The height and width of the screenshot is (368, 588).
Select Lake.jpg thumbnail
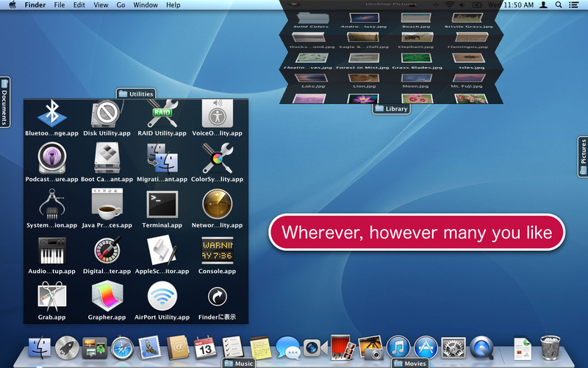coord(311,78)
